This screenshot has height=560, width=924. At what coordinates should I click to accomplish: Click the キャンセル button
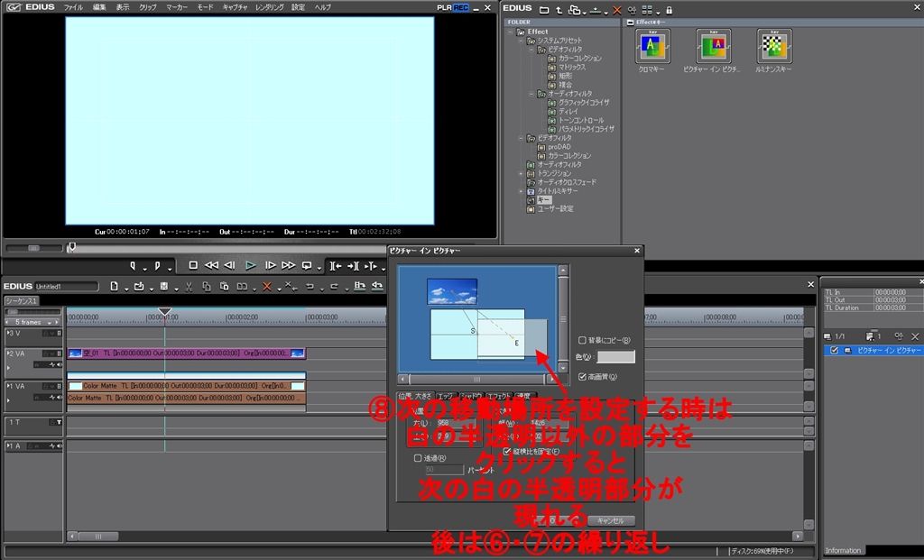pyautogui.click(x=611, y=520)
